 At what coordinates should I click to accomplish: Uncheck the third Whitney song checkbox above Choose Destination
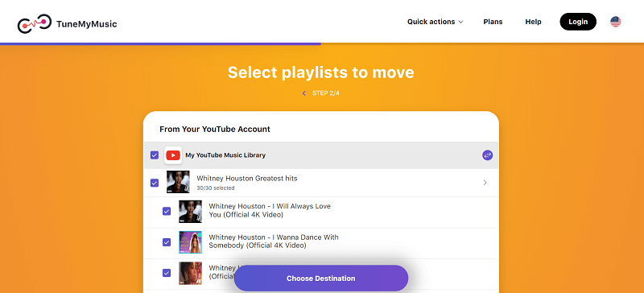[x=167, y=273]
